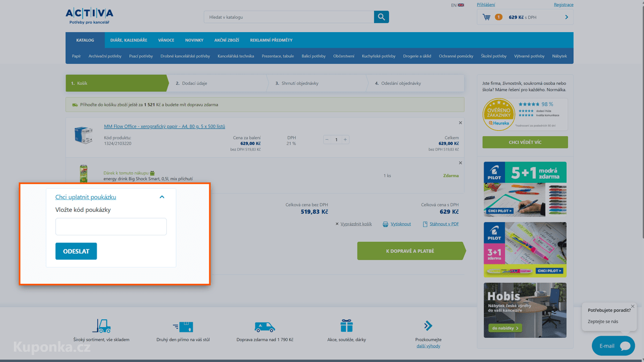The image size is (644, 362).
Task: Open the NOVINKY menu
Action: coord(194,40)
